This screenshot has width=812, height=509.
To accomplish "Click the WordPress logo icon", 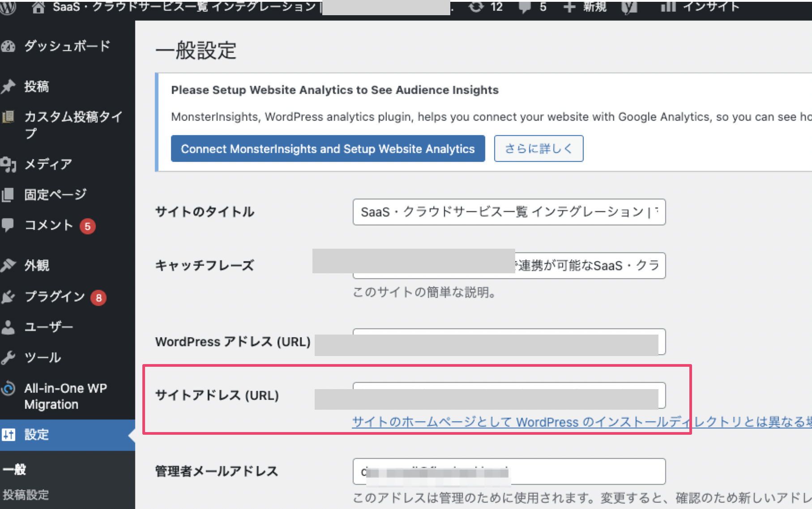I will pos(8,7).
